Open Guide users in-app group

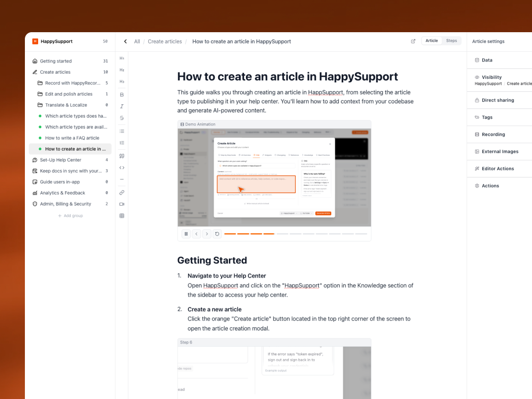70,182
